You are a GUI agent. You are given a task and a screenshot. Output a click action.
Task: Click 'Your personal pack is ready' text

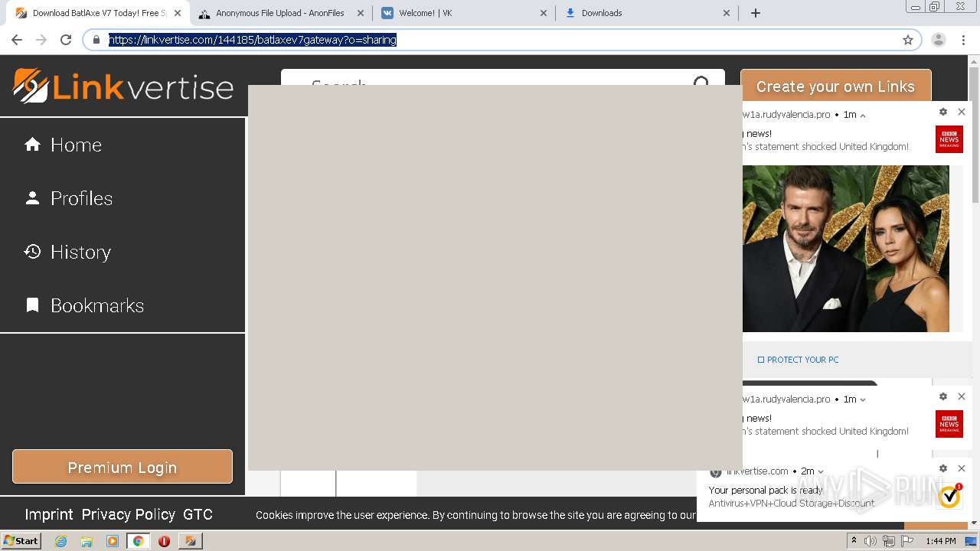(x=766, y=491)
